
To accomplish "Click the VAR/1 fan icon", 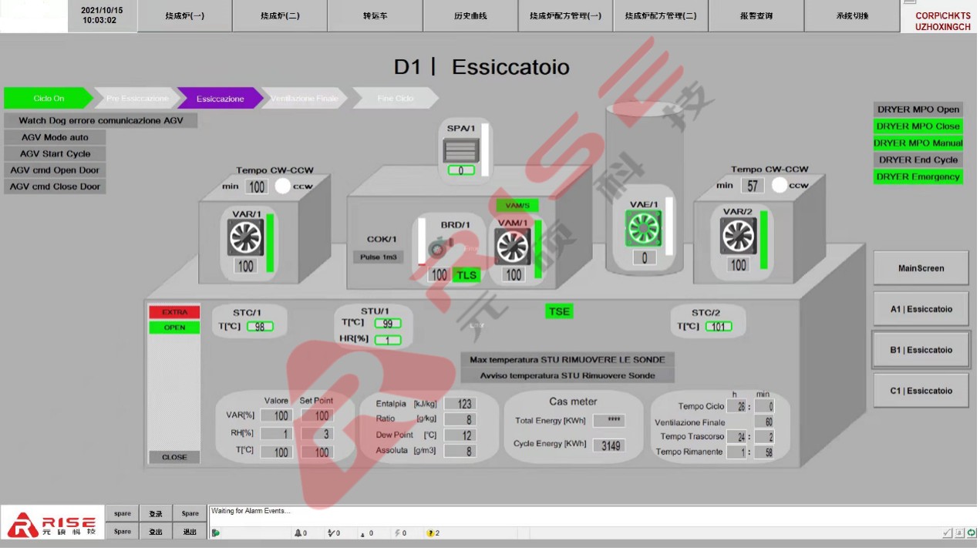I will coord(245,237).
